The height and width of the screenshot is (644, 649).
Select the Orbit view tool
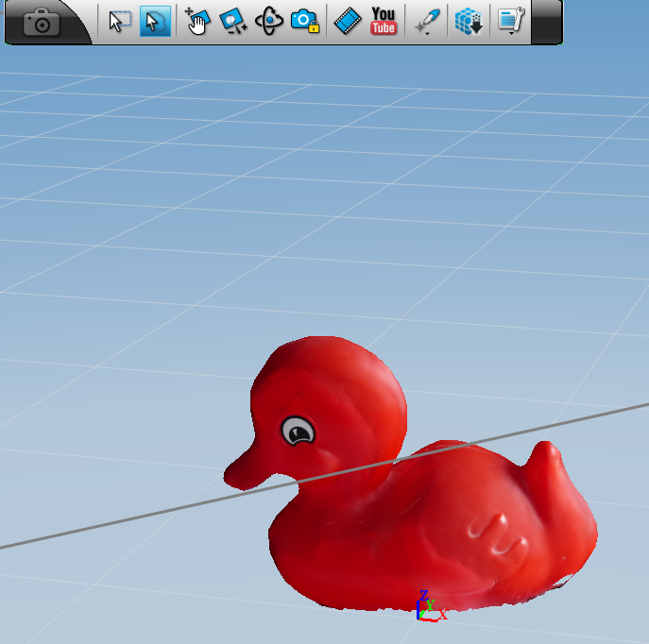pos(269,21)
